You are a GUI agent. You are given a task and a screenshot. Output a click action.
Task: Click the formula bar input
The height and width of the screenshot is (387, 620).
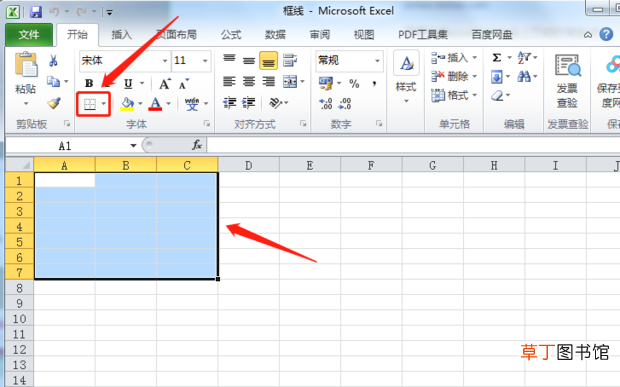(x=413, y=145)
